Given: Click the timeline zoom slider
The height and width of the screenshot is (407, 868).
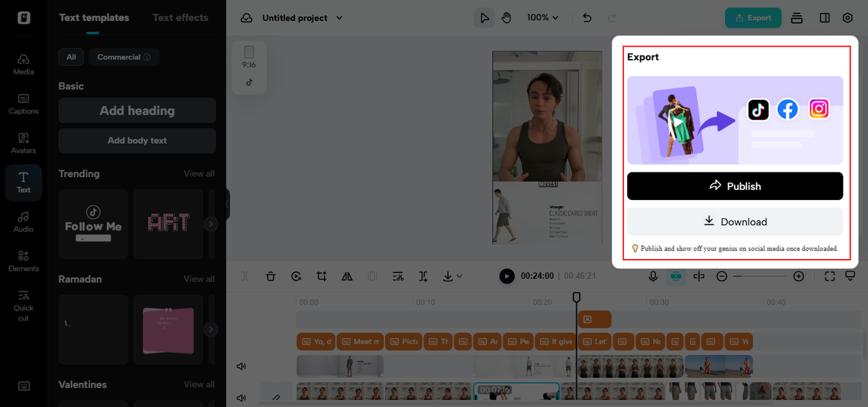Looking at the screenshot, I should (x=759, y=276).
